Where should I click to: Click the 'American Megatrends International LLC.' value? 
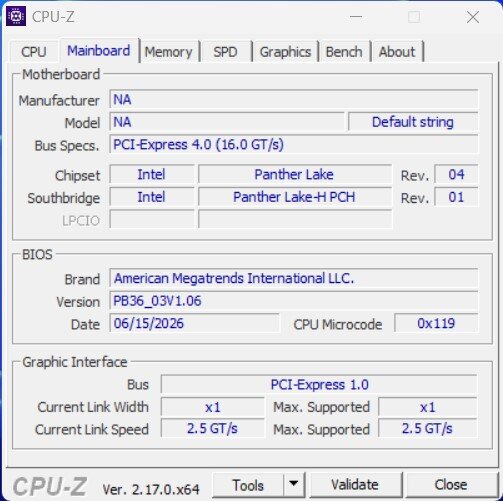point(294,278)
